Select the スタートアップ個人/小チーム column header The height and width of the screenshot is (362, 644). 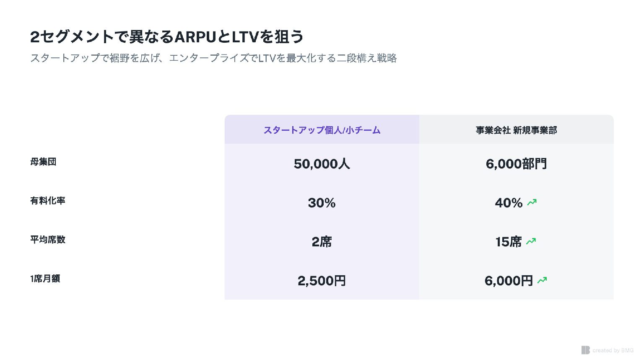[x=322, y=130]
